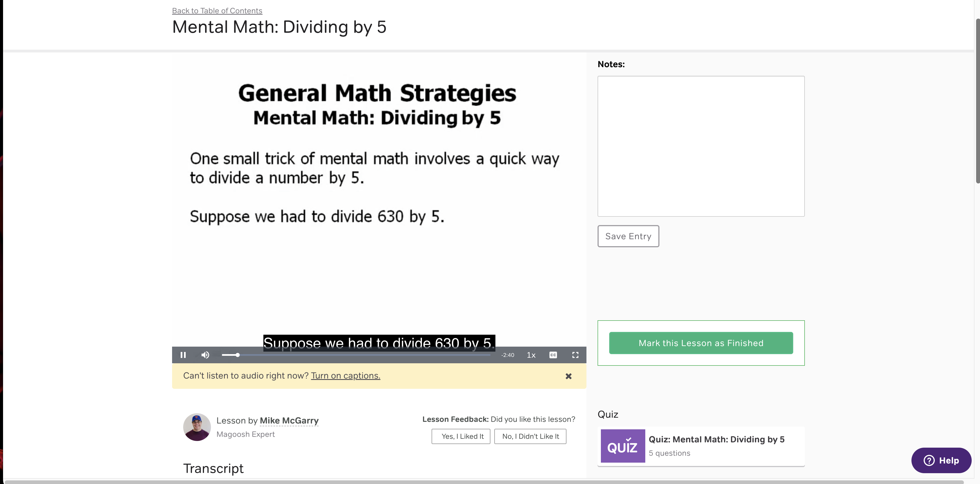The width and height of the screenshot is (980, 484).
Task: Click Back to Table of Contents
Action: click(x=217, y=11)
